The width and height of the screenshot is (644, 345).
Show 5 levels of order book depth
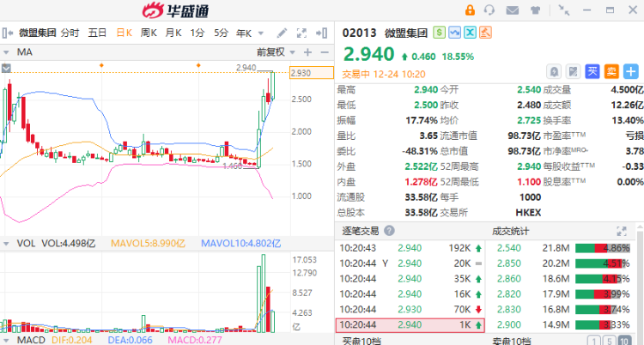tap(610, 341)
